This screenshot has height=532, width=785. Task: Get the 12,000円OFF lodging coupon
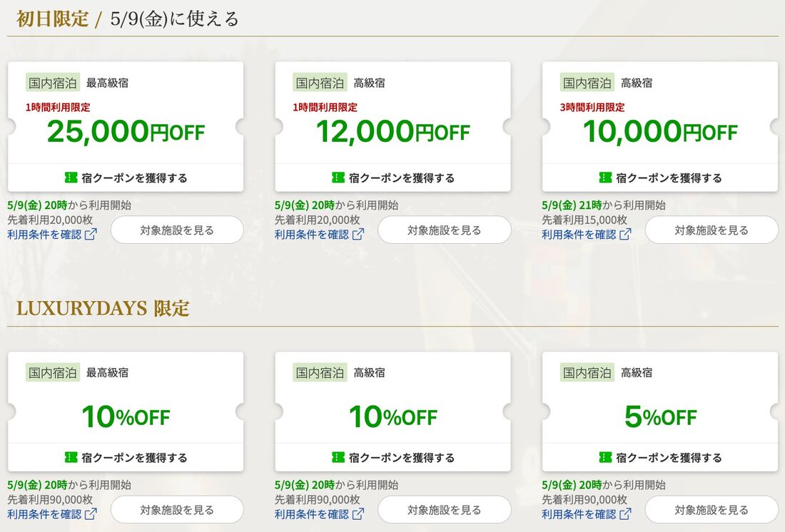pyautogui.click(x=393, y=178)
